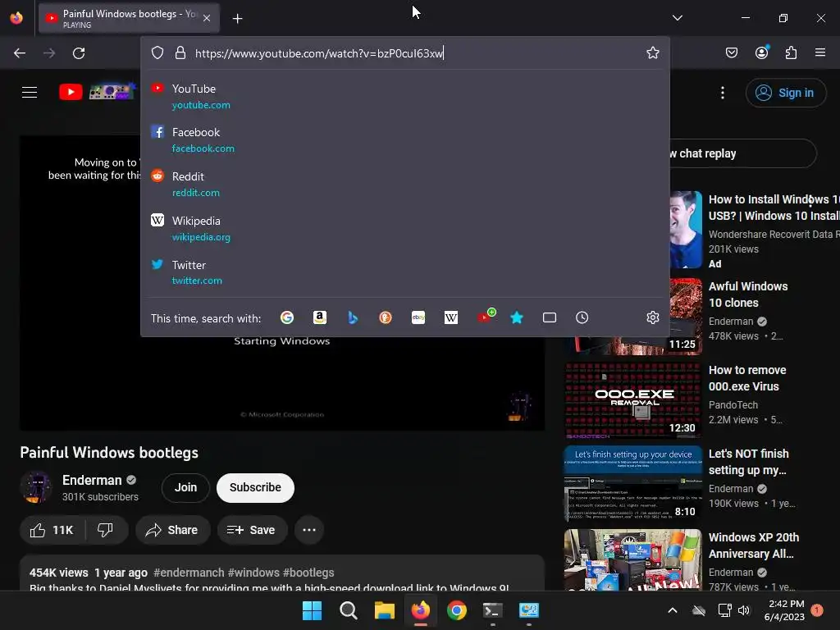Bookmark this page with the star
This screenshot has height=630, width=840.
pyautogui.click(x=652, y=52)
